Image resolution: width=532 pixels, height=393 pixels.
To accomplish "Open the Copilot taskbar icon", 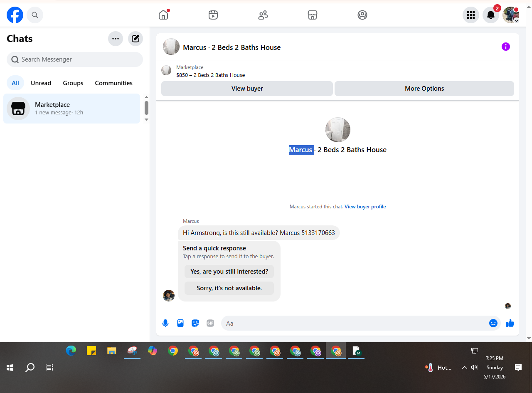I will [153, 351].
